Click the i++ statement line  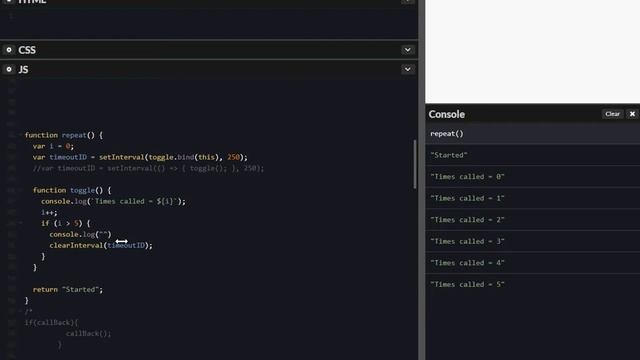49,212
